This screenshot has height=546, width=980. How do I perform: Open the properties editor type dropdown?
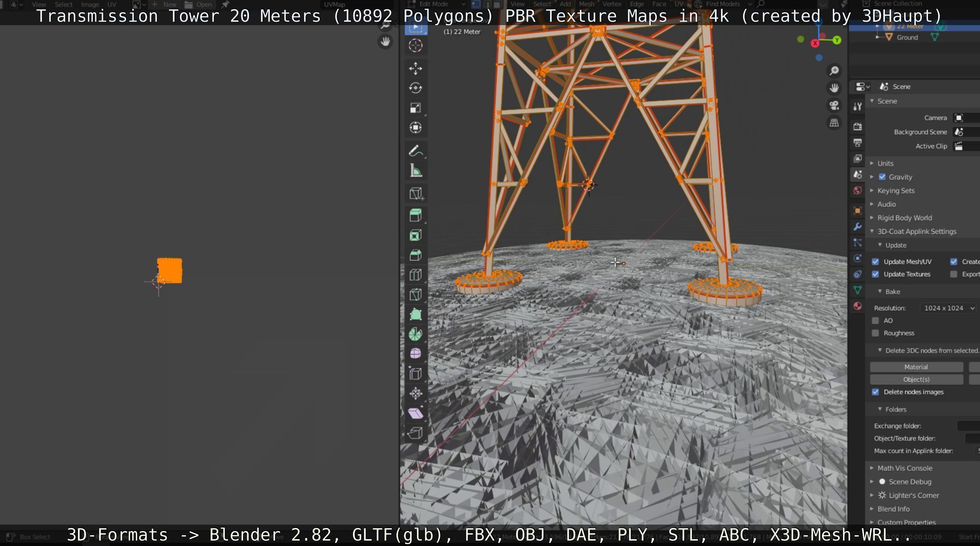click(x=862, y=87)
